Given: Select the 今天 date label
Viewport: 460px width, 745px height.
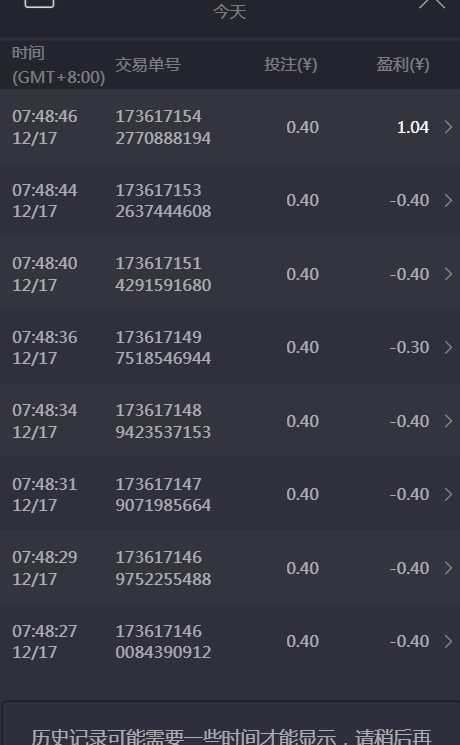Looking at the screenshot, I should 230,11.
